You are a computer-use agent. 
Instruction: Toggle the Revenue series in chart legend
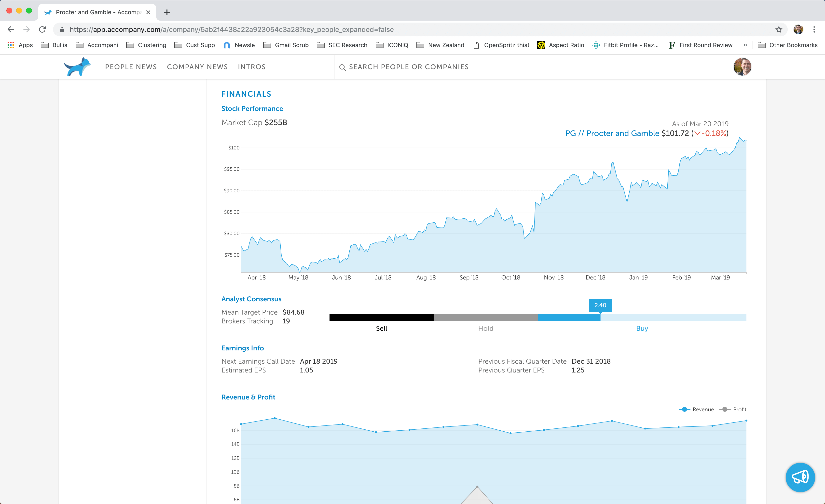coord(696,409)
